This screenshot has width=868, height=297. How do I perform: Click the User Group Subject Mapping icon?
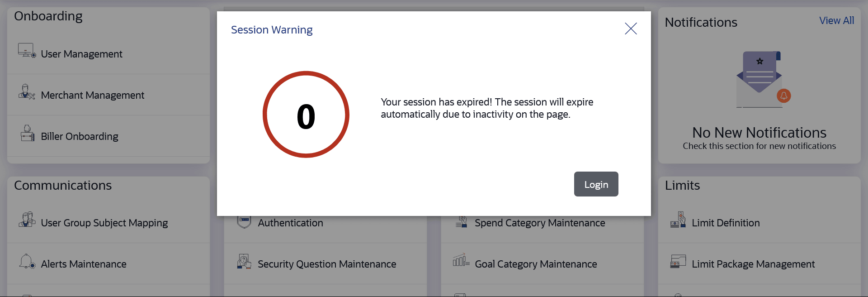[27, 220]
